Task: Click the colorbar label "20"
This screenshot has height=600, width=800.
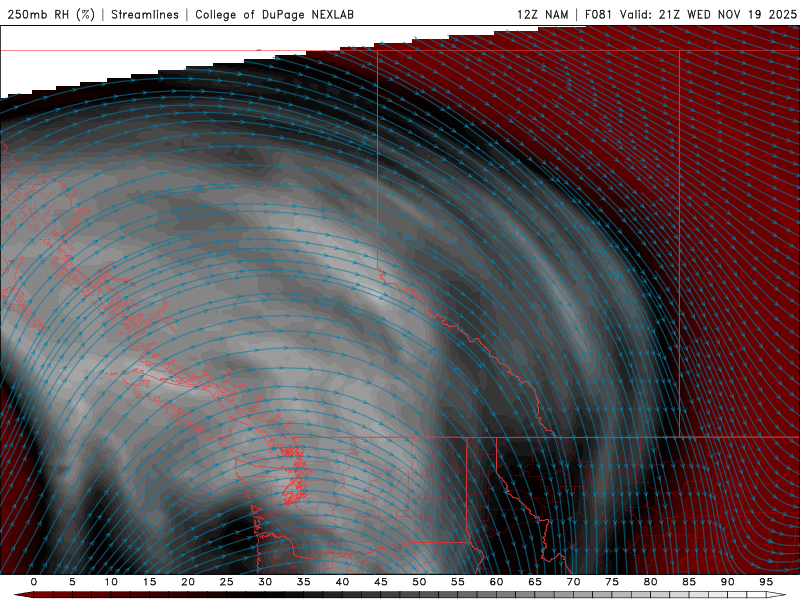Action: coord(188,582)
